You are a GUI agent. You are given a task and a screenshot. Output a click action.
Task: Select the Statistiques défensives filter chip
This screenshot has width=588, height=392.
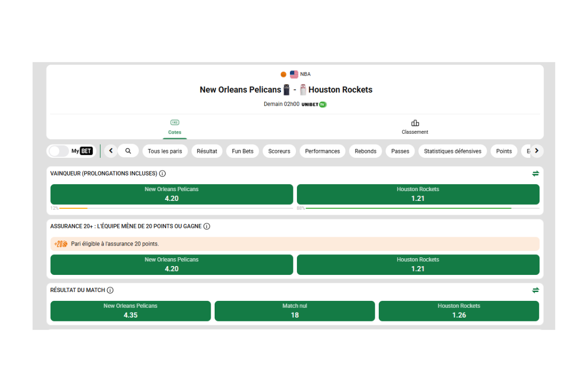pos(452,151)
